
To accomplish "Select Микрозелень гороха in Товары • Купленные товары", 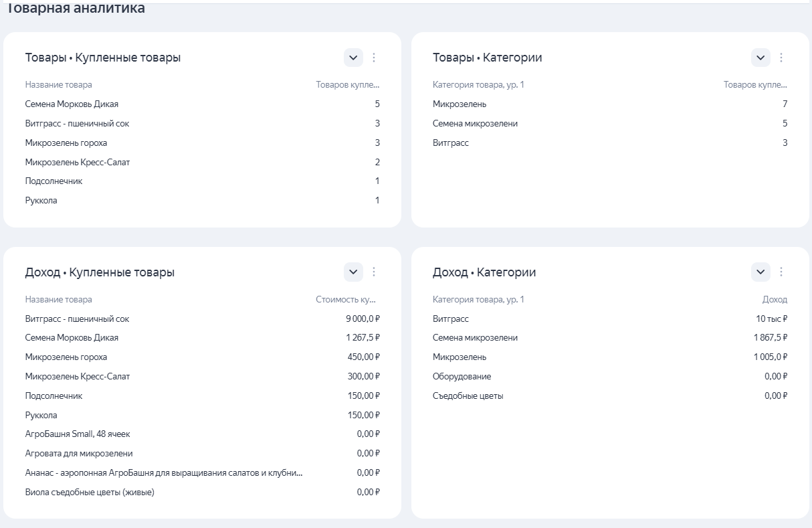I will pos(66,143).
